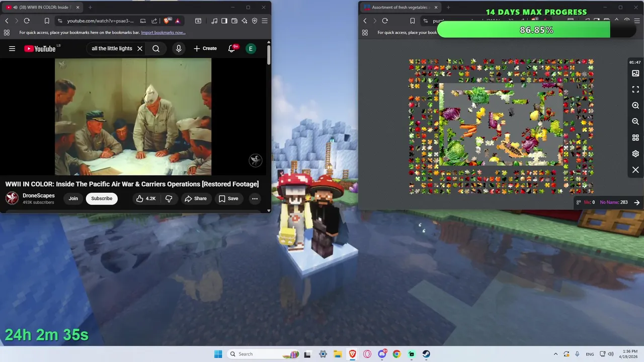Bookmark the YouTube page

(47, 21)
